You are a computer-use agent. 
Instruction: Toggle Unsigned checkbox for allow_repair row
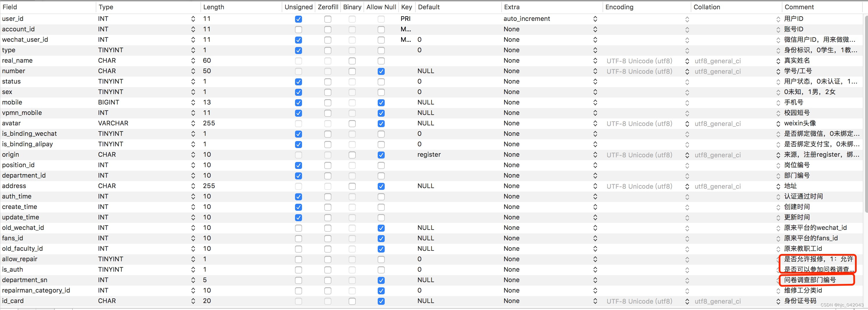tap(298, 259)
